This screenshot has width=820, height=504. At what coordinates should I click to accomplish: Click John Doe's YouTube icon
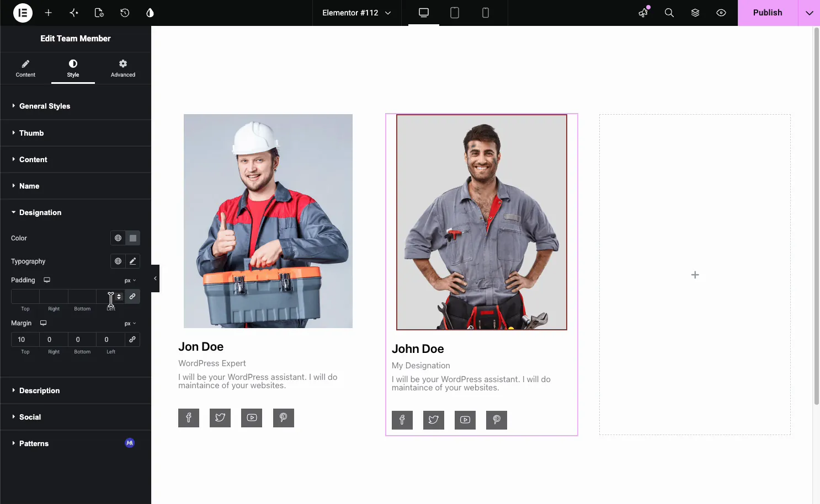tap(465, 420)
